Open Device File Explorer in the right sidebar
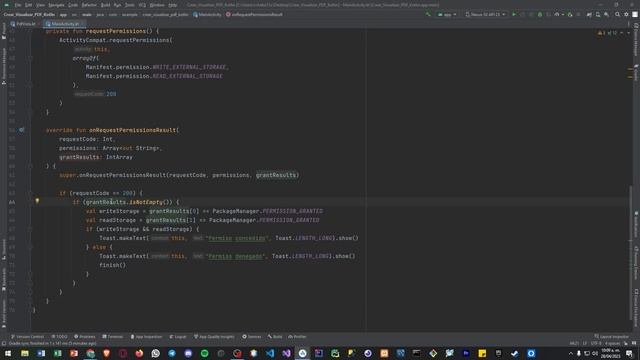 tap(636, 308)
